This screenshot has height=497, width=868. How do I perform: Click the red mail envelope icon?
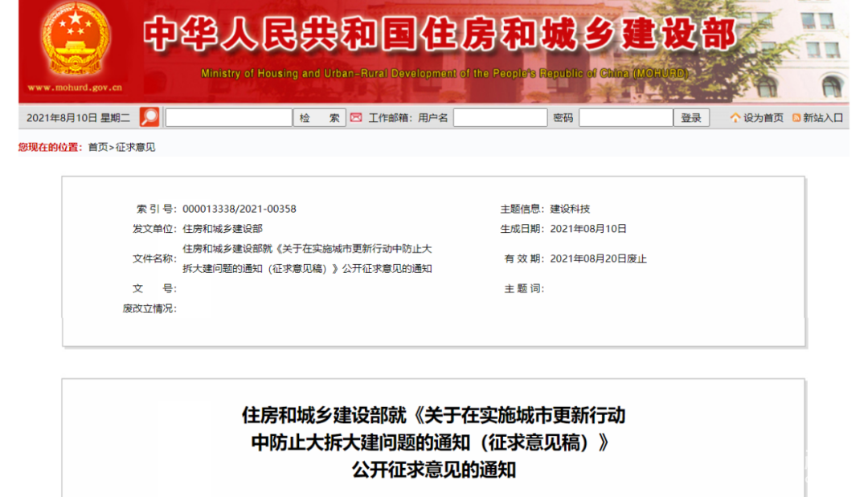[356, 118]
